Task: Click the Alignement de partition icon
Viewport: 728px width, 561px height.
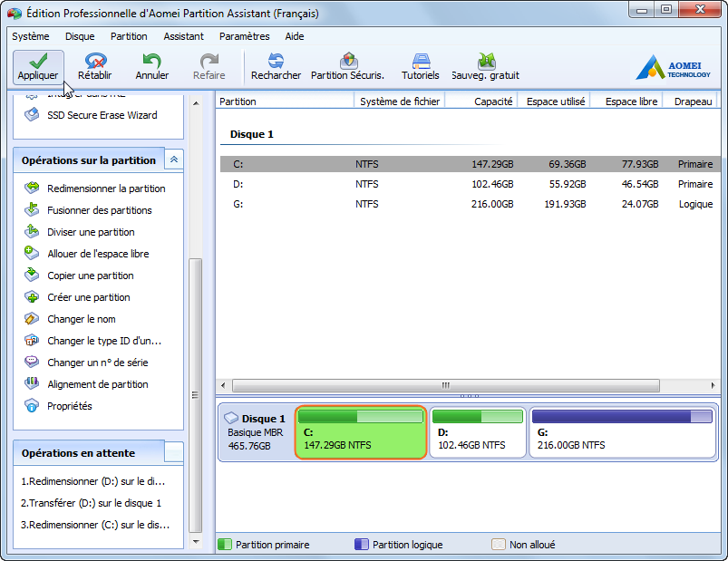Action: [x=32, y=383]
